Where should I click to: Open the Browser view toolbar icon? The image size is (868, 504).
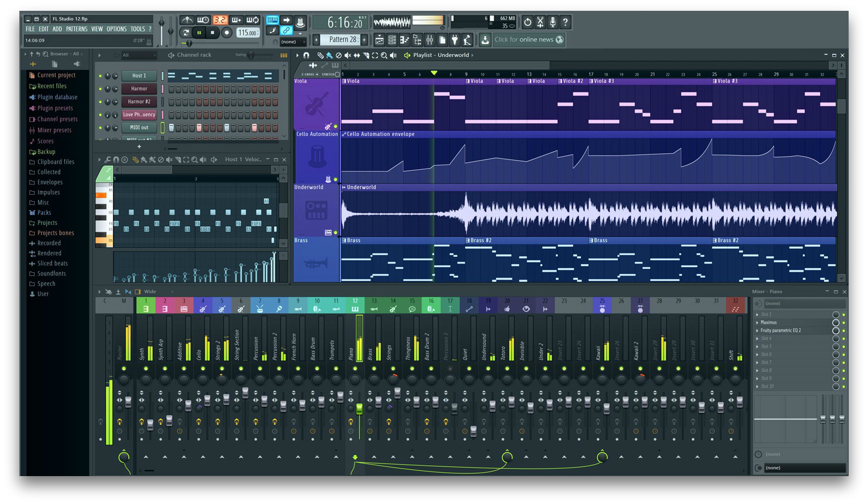click(417, 40)
